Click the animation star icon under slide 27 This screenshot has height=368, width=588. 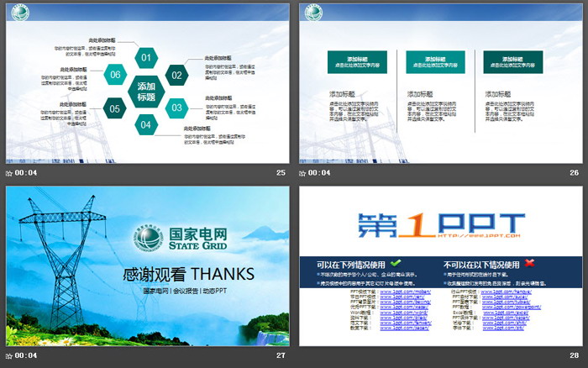pos(9,356)
